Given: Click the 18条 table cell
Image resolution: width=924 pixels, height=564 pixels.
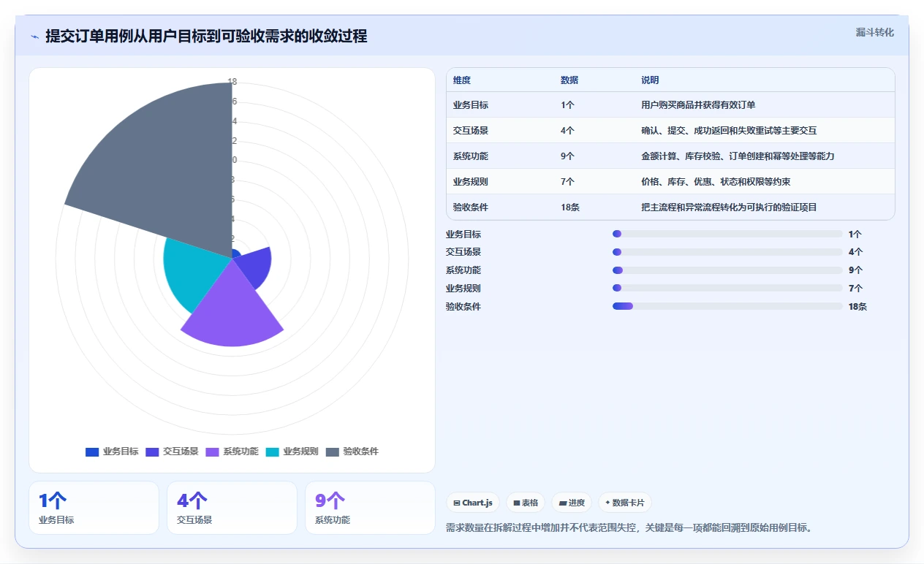Looking at the screenshot, I should [x=570, y=207].
